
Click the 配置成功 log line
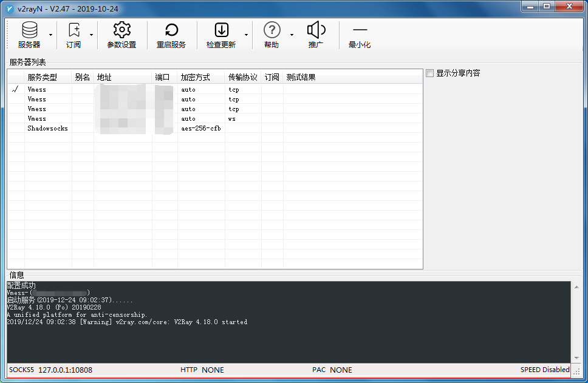click(x=21, y=285)
